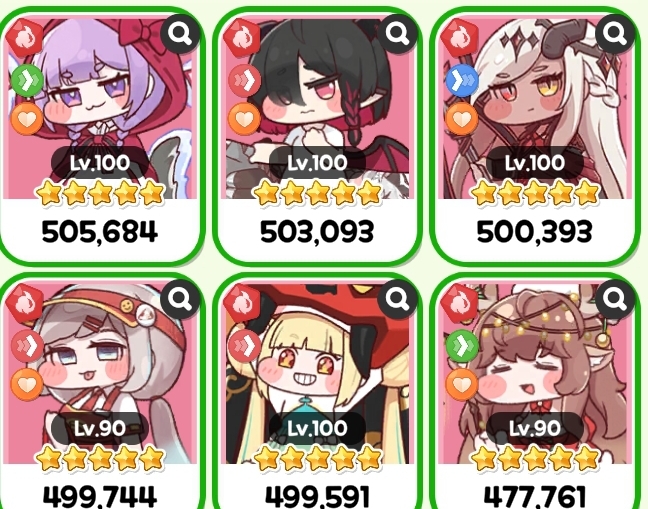Select the black-haired vampire character card
648x509 pixels.
317,136
